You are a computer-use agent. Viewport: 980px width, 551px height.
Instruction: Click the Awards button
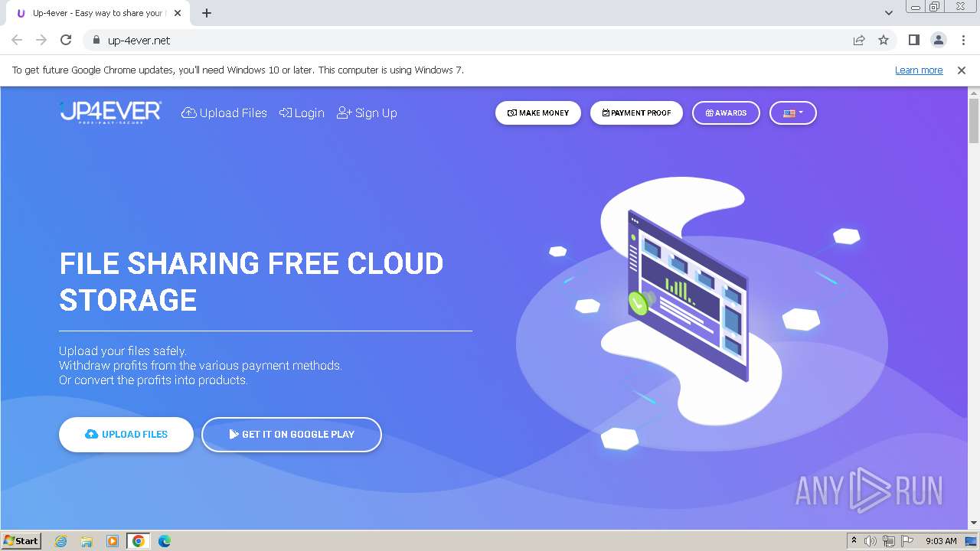tap(726, 112)
